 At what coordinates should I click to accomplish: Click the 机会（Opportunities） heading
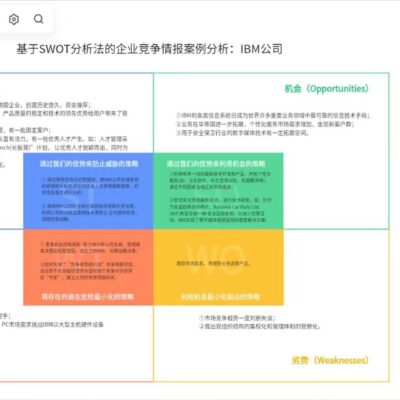[327, 89]
